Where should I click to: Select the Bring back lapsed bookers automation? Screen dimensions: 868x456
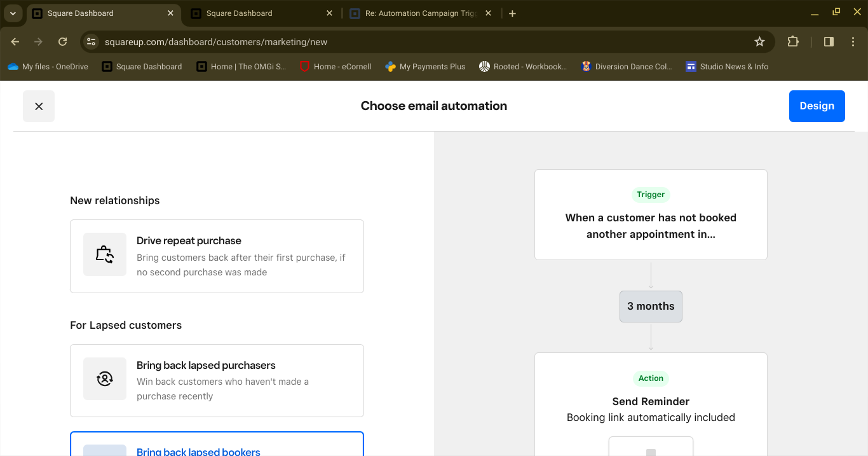(x=217, y=448)
